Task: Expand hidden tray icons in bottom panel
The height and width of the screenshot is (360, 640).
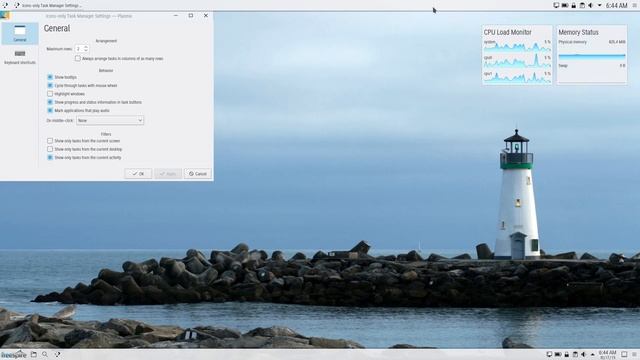Action: pos(592,355)
